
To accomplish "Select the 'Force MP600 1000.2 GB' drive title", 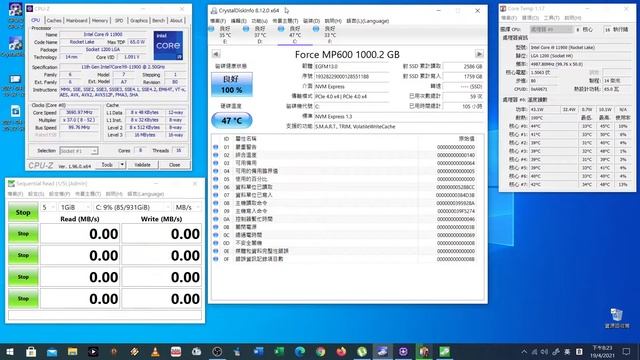I will point(347,54).
